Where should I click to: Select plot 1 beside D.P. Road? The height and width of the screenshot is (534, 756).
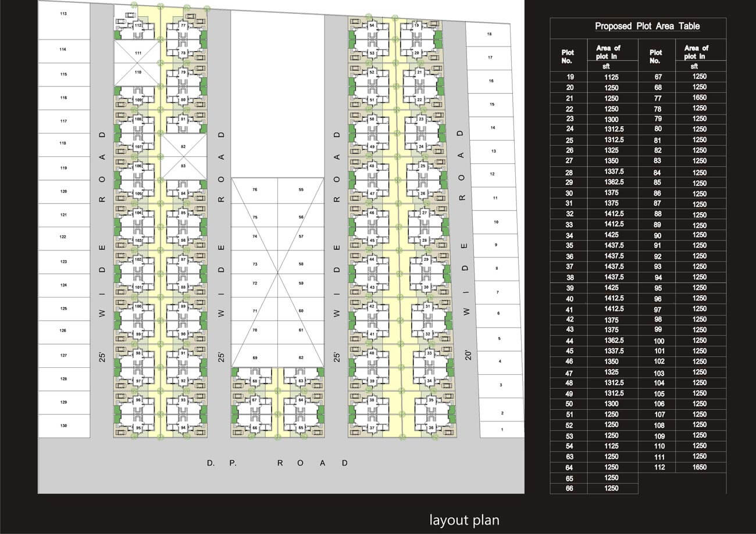(x=502, y=430)
